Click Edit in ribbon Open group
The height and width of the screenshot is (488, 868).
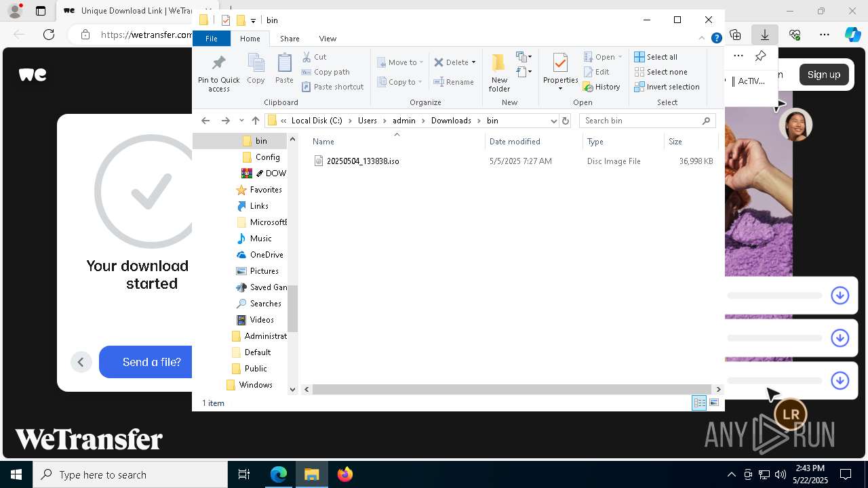click(x=596, y=72)
